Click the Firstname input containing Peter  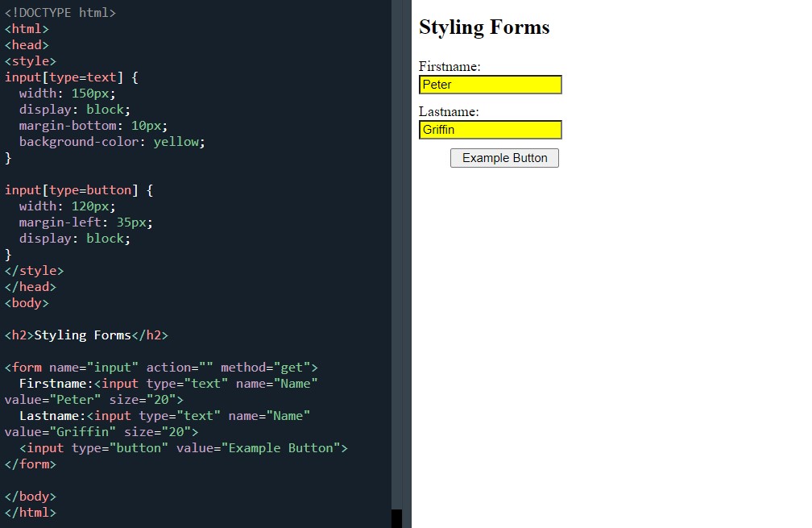click(490, 84)
